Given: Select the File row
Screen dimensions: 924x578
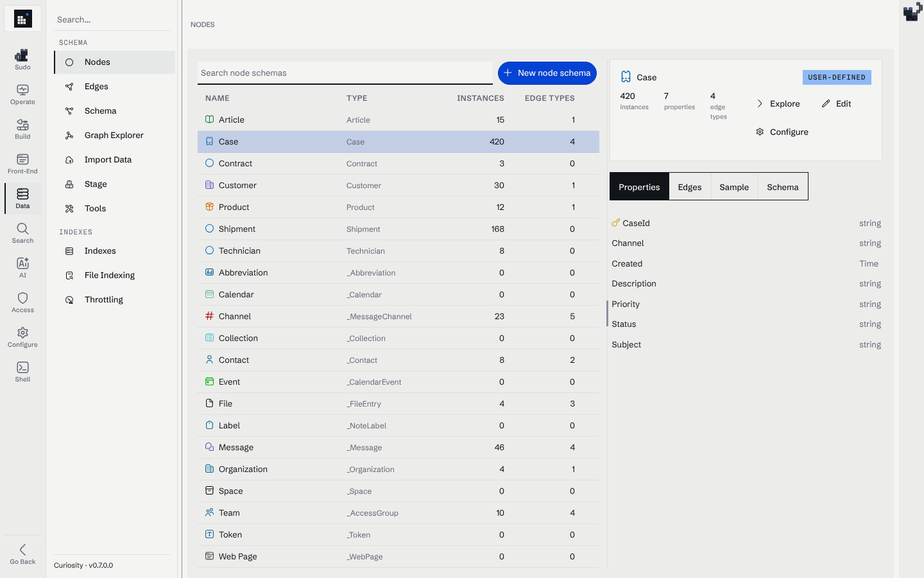Looking at the screenshot, I should (x=398, y=404).
